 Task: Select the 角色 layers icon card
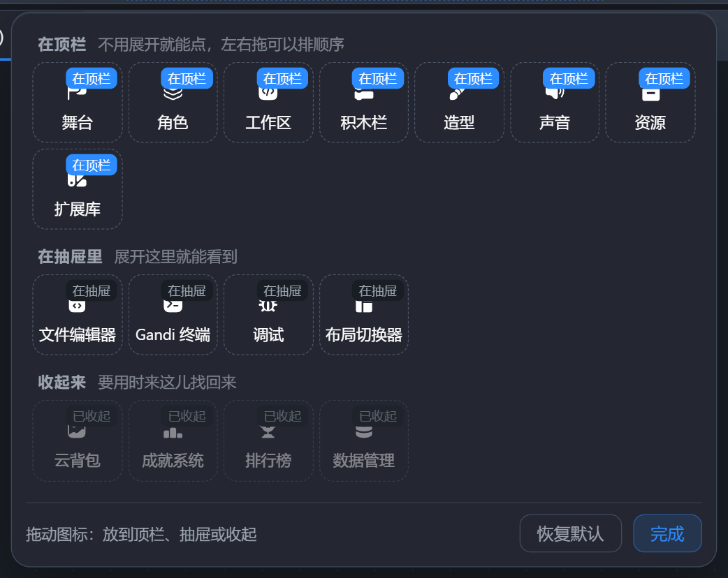pos(173,103)
